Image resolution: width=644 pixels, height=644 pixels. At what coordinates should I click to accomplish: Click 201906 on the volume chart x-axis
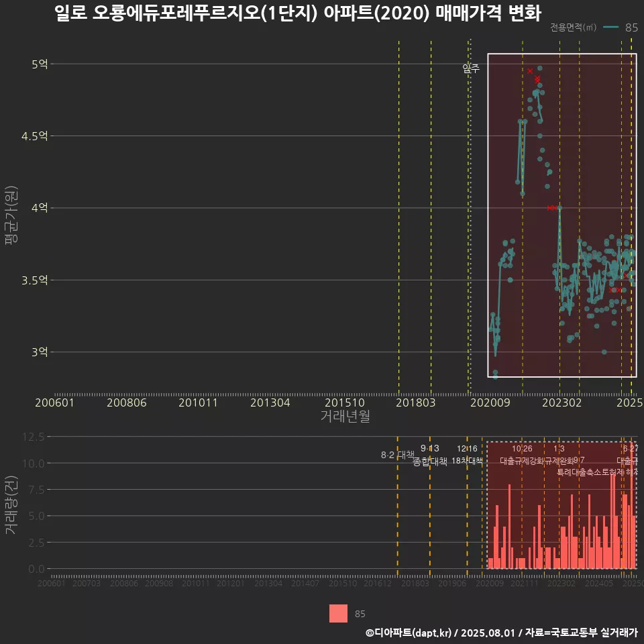pos(451,583)
